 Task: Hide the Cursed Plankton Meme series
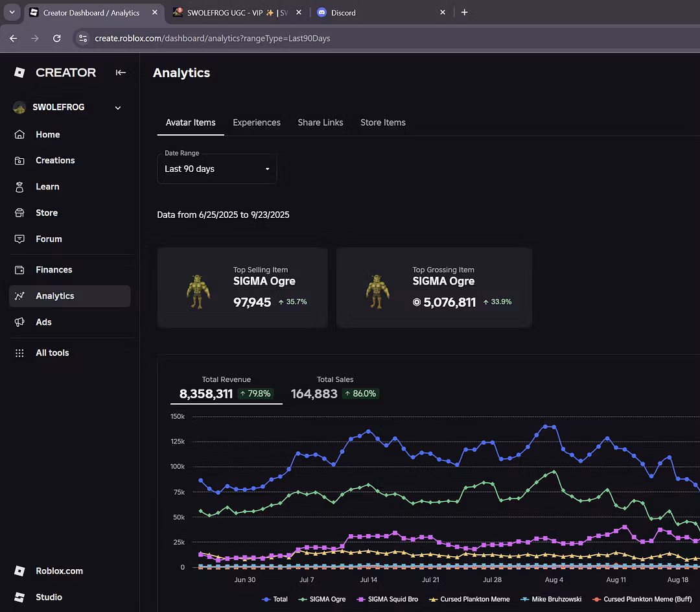click(x=469, y=599)
